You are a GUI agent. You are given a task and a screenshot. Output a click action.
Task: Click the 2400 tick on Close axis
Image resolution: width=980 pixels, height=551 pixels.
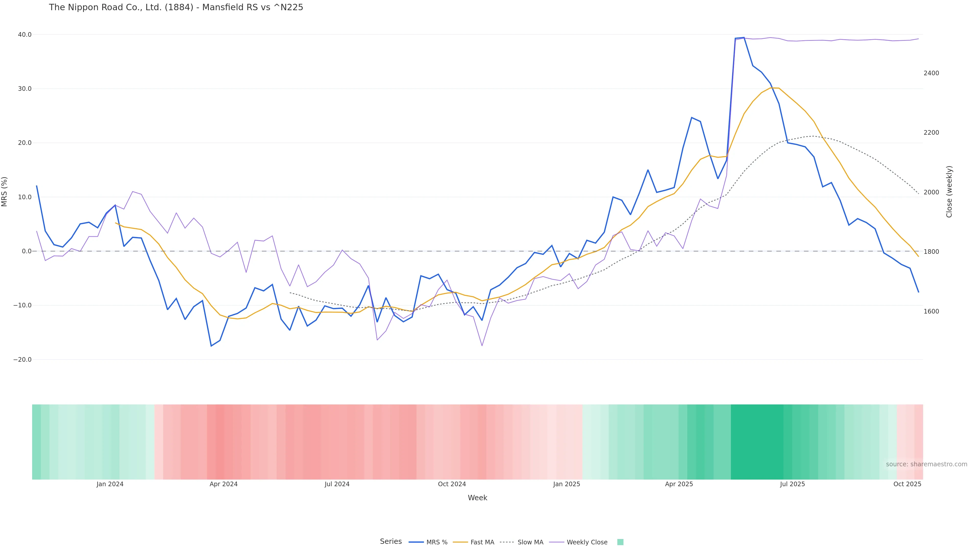931,73
